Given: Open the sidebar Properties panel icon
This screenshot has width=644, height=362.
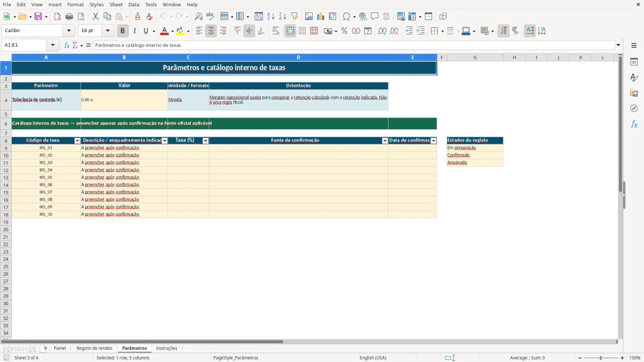Looking at the screenshot, I should pyautogui.click(x=634, y=62).
